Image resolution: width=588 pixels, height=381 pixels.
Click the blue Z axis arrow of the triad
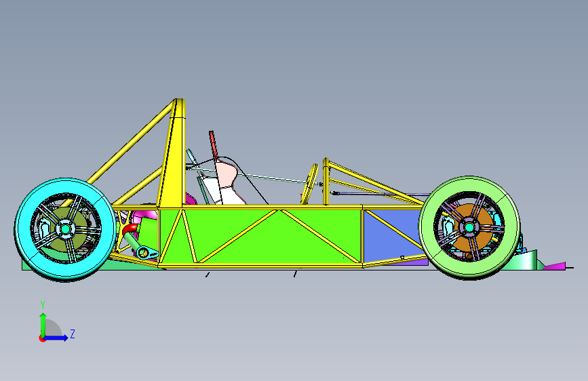pyautogui.click(x=56, y=338)
